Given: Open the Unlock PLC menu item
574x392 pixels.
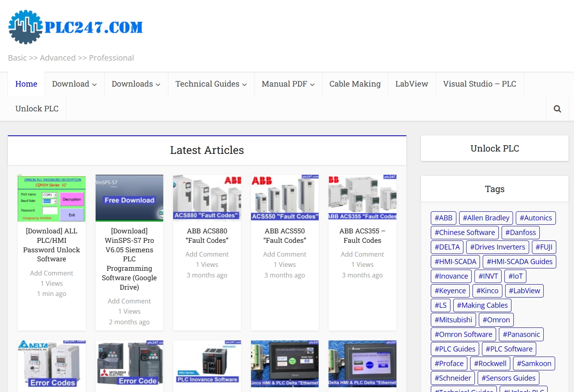Looking at the screenshot, I should tap(37, 109).
